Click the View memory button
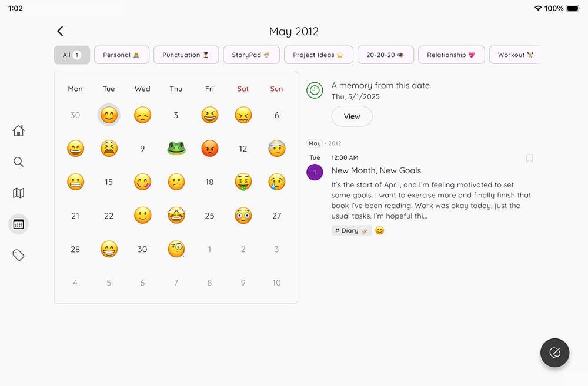This screenshot has height=386, width=588. point(352,116)
